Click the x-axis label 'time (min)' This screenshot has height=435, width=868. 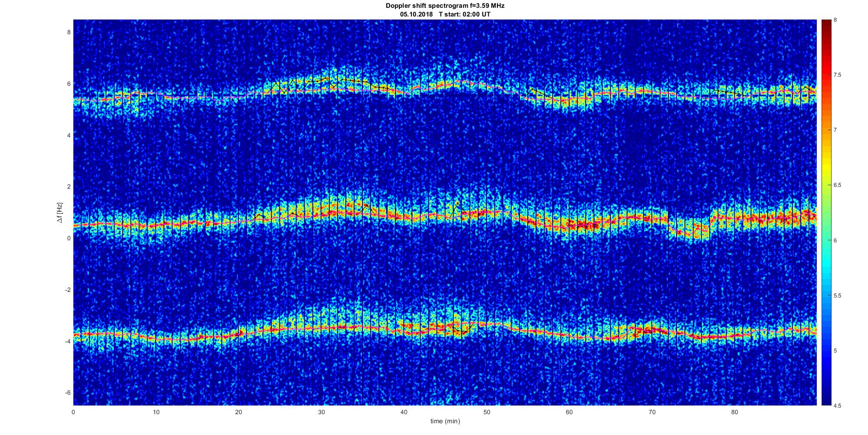pyautogui.click(x=445, y=421)
